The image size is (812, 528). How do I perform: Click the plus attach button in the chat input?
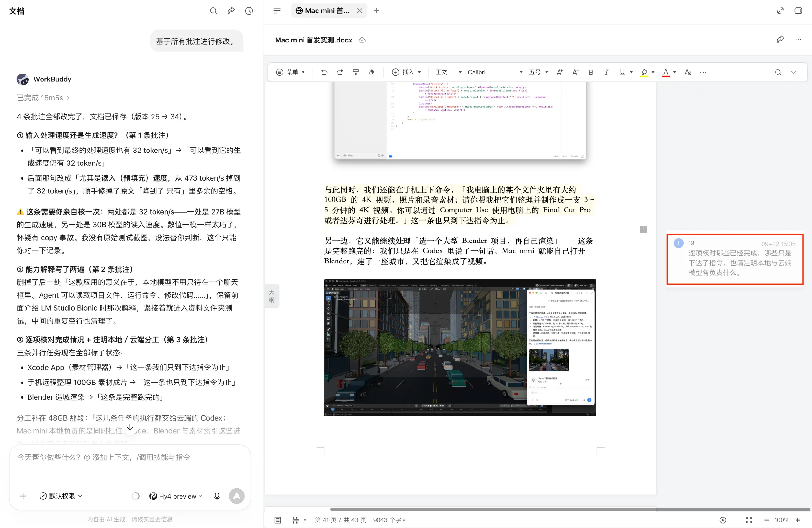pos(23,496)
